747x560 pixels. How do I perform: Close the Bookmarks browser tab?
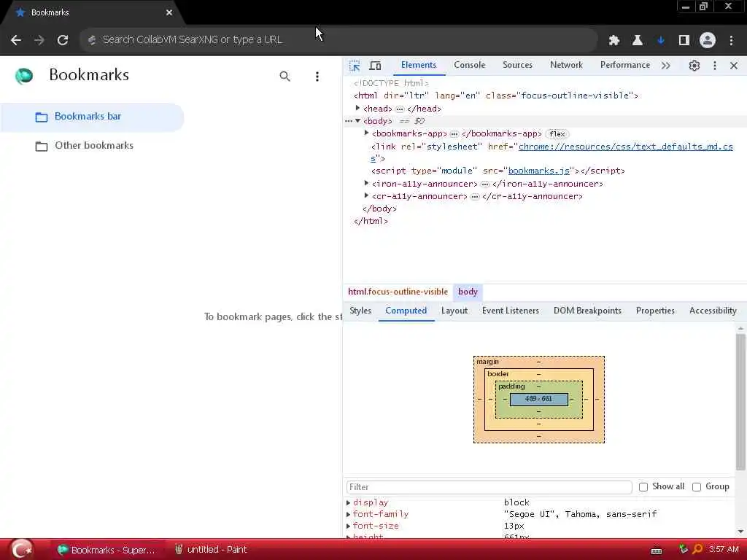point(169,13)
